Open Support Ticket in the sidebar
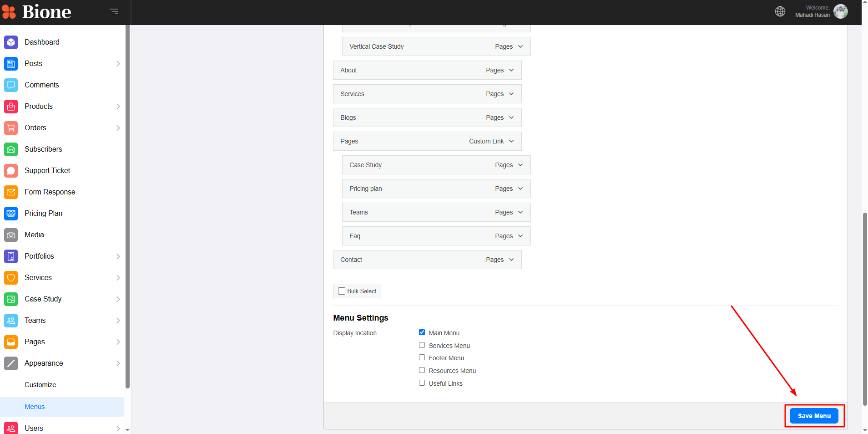868x434 pixels. pos(62,171)
